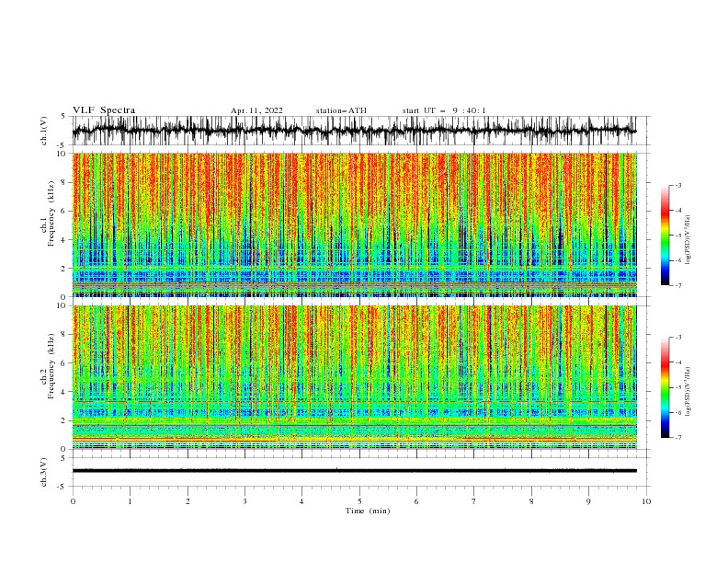Click the ch.2 color bar log(PSD) label
Image resolution: width=728 pixels, height=563 pixels.
(x=688, y=392)
